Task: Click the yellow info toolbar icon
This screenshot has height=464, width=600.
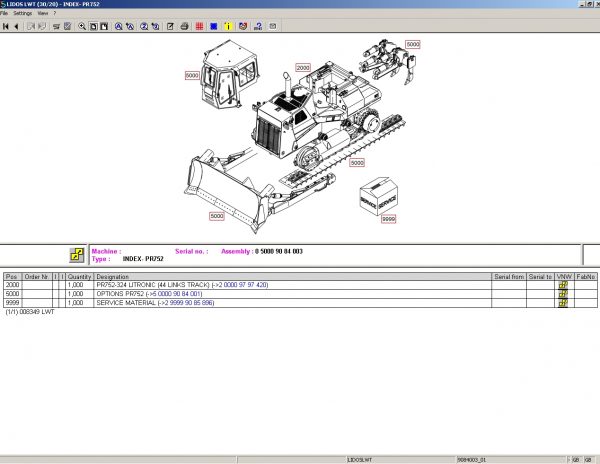Action: pyautogui.click(x=230, y=26)
